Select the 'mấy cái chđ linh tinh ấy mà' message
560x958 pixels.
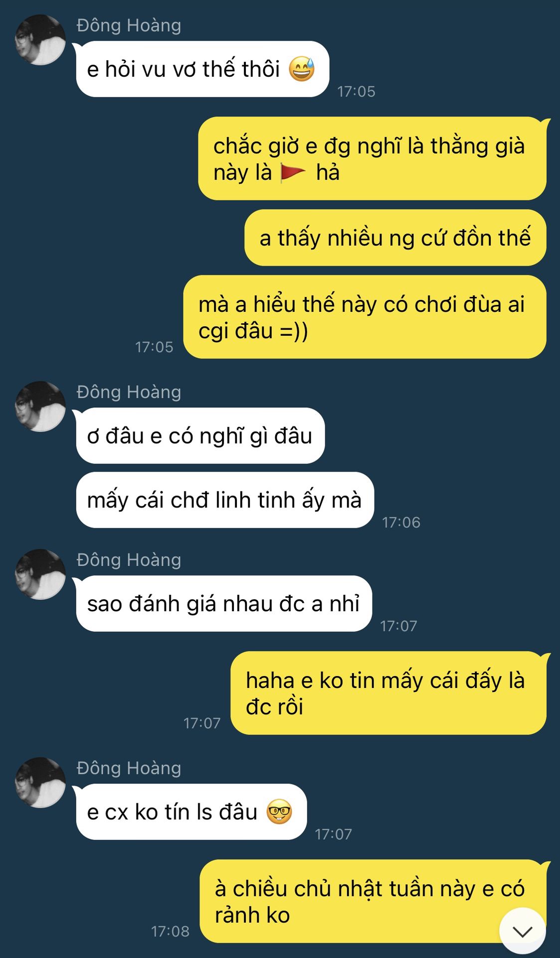[225, 500]
